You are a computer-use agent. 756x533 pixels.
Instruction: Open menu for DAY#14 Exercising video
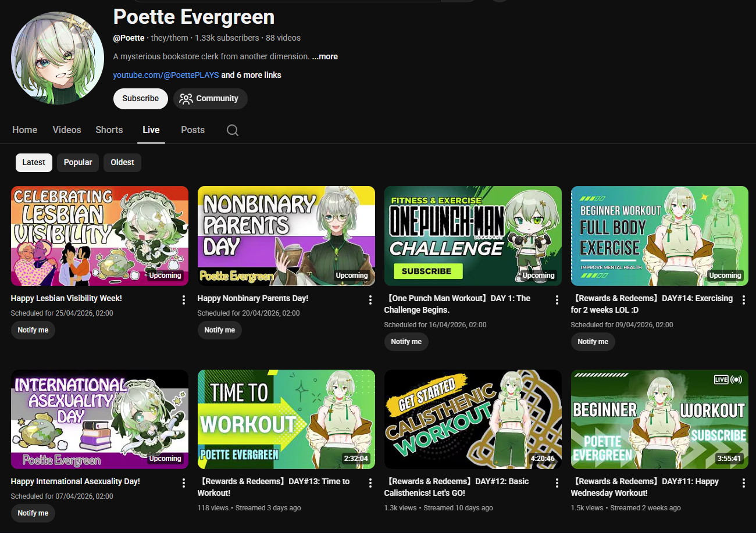click(x=744, y=300)
